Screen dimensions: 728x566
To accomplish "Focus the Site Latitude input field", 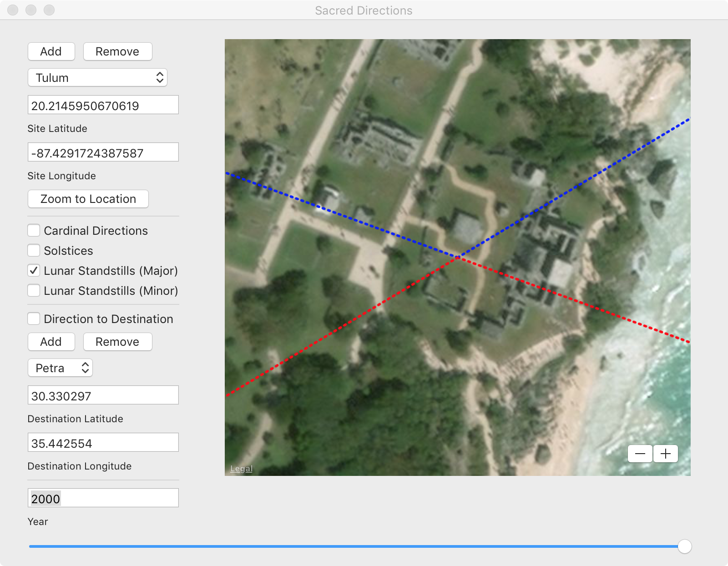I will click(x=103, y=105).
